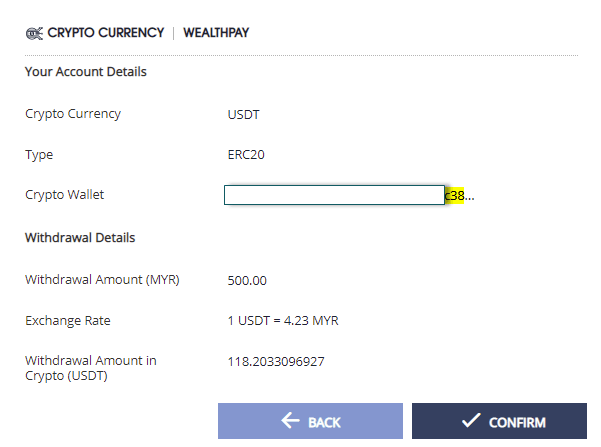
Task: Click the Crypto Currency field label
Action: pyautogui.click(x=73, y=114)
